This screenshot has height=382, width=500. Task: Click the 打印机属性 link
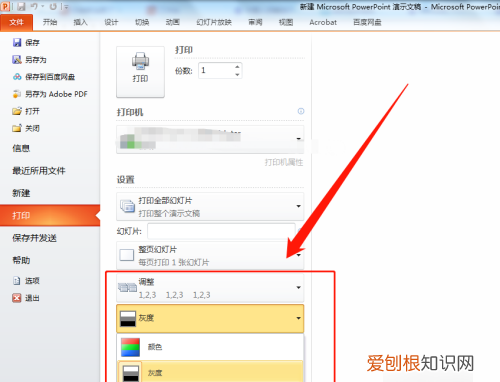pos(284,162)
